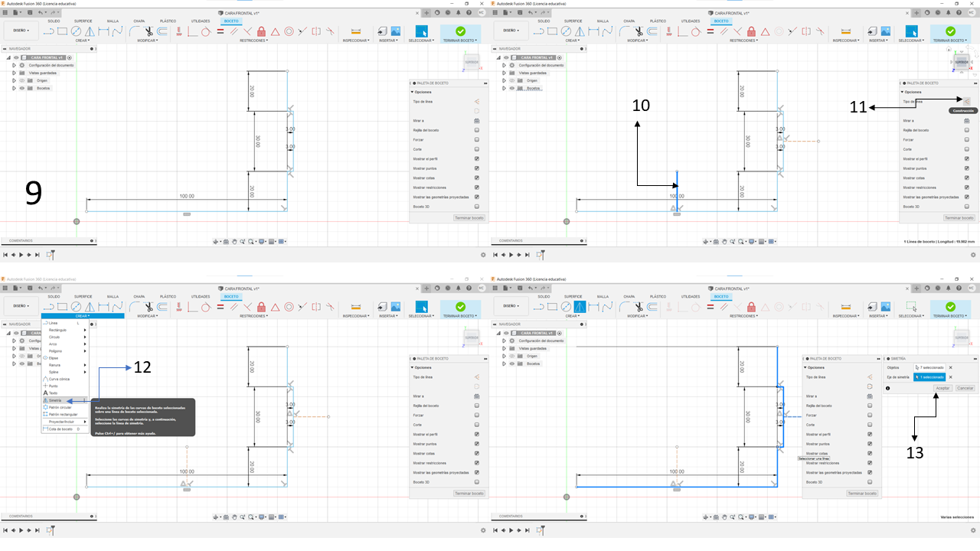This screenshot has height=551, width=980.
Task: Apply the red padlock constraint in top-left window
Action: 261,31
